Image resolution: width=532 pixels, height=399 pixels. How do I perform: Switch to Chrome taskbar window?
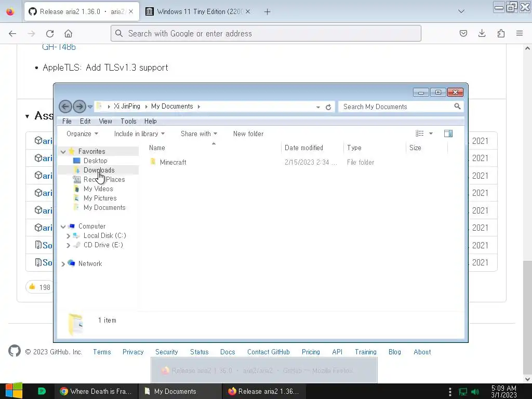pos(96,391)
